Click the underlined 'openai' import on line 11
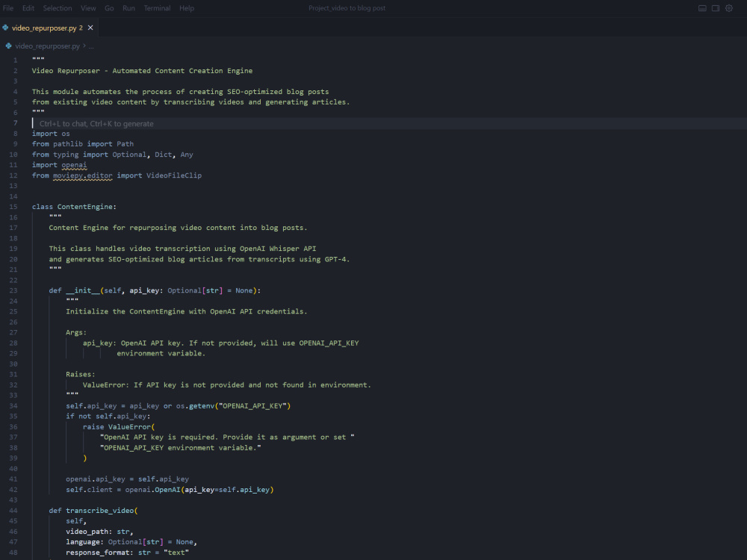 [x=74, y=165]
